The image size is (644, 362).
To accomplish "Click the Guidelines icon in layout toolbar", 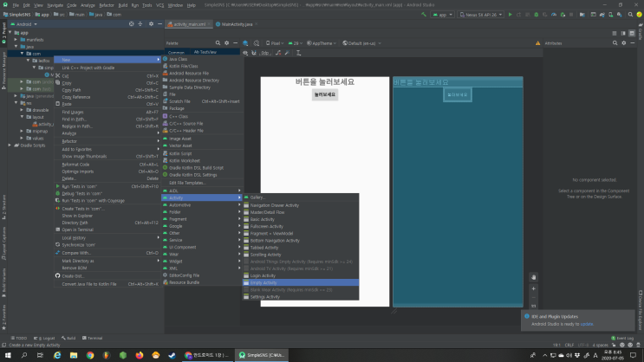I will pos(298,53).
